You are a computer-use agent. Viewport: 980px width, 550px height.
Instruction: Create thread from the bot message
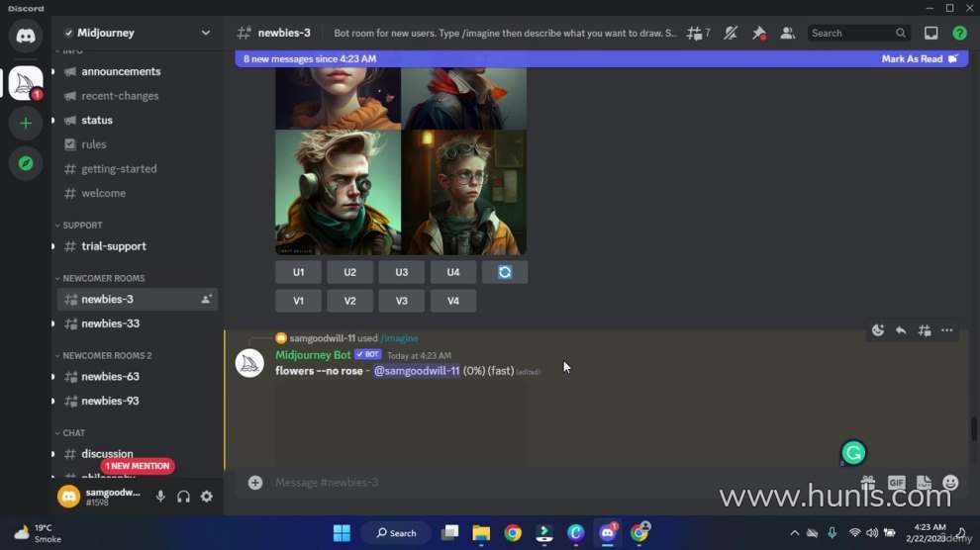[x=924, y=330]
